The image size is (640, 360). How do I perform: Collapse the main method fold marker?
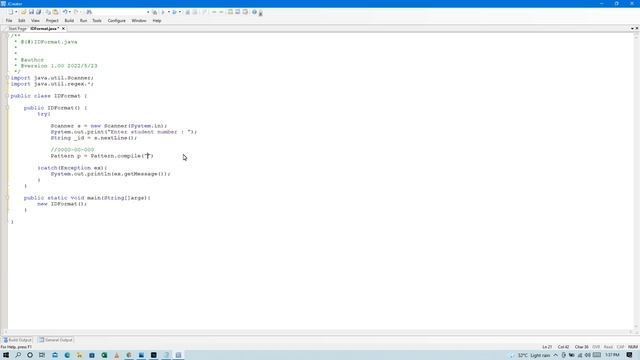click(x=7, y=198)
